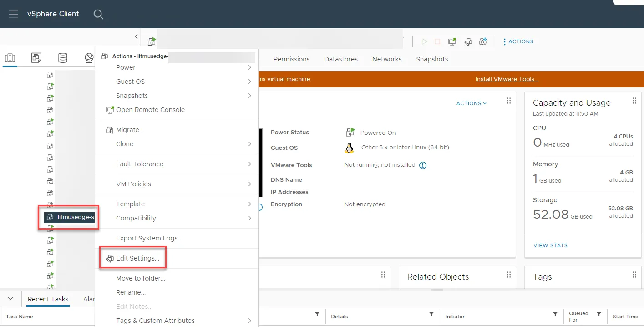Viewport: 644px width, 327px height.
Task: Expand the Template submenu
Action: coord(177,204)
